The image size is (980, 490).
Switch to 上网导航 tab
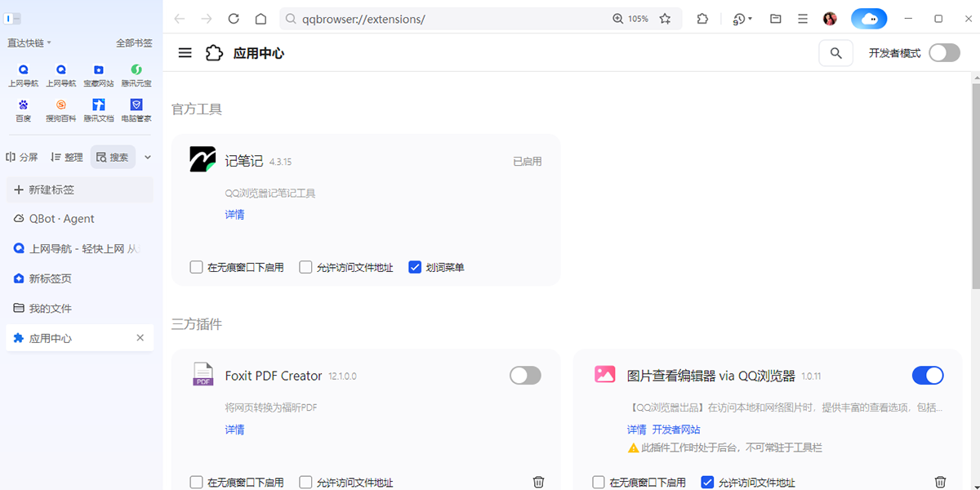pos(79,248)
